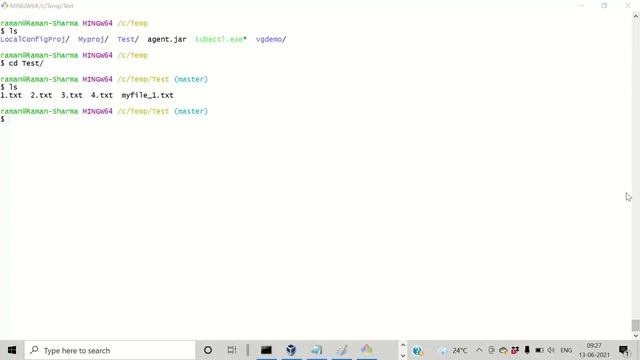The height and width of the screenshot is (360, 640).
Task: Open the Git Bash colorful taskbar icon
Action: pos(367,350)
